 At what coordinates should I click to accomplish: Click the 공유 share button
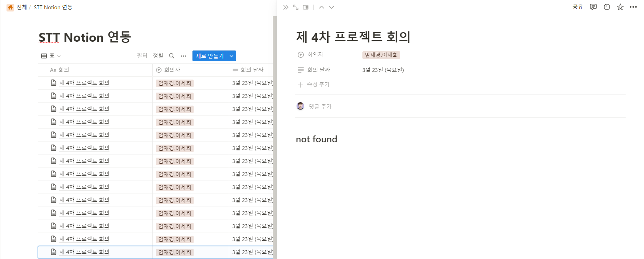tap(577, 7)
